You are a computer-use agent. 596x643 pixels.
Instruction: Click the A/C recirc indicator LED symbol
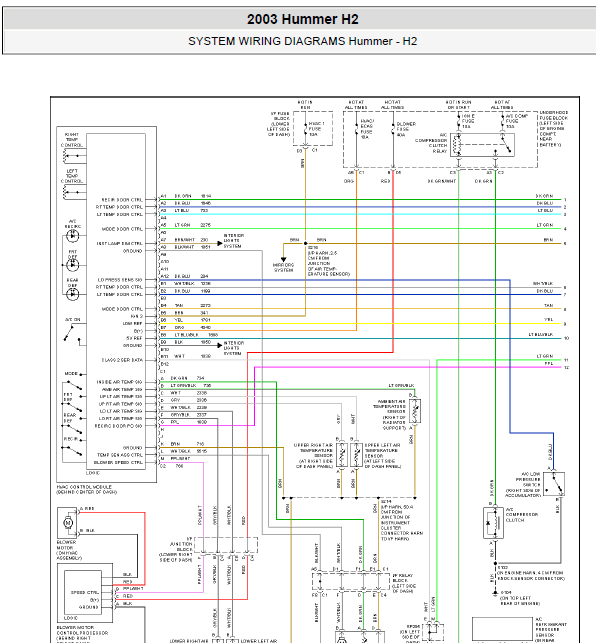click(73, 236)
